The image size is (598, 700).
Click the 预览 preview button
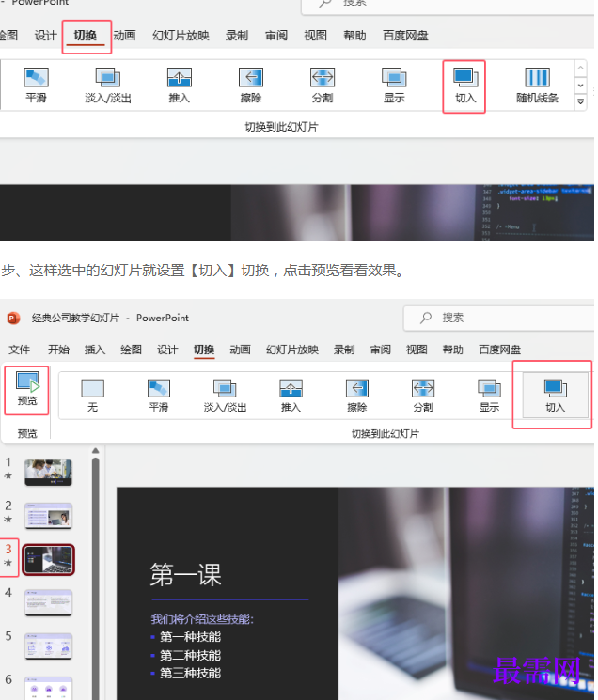pos(26,389)
